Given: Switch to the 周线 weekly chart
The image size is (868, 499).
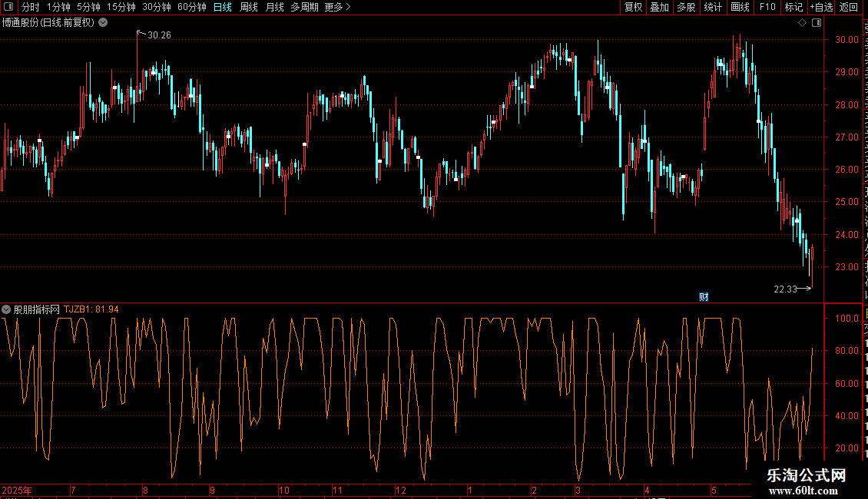Looking at the screenshot, I should click(x=249, y=7).
